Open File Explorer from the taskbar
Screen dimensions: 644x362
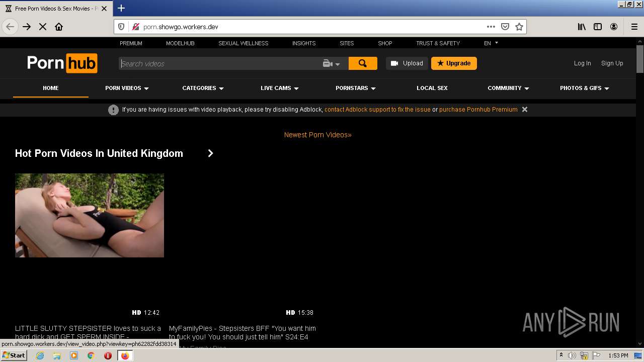[x=57, y=355]
